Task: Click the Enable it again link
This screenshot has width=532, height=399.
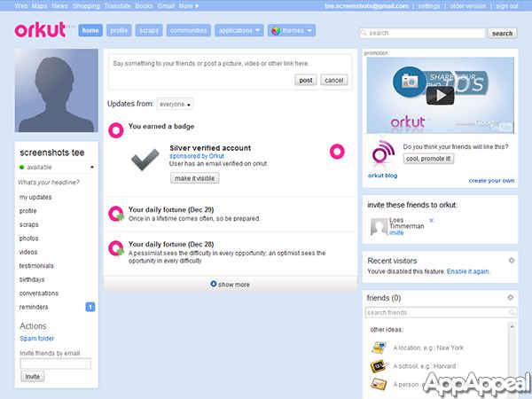Action: point(468,271)
